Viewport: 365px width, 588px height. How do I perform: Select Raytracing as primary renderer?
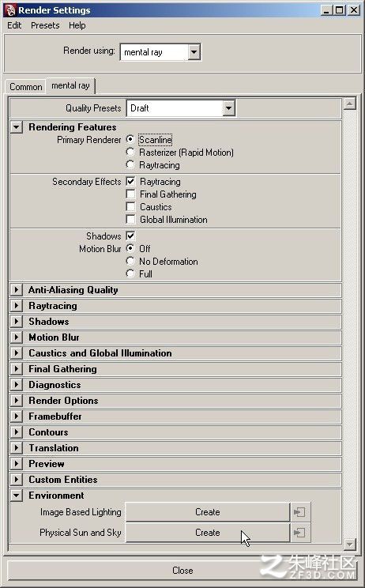130,164
